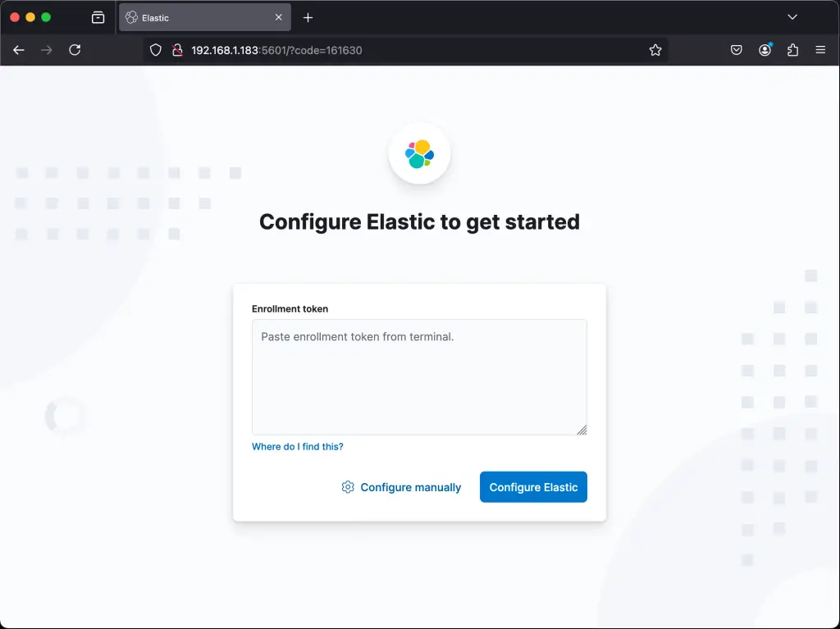Open the tracking protection shield icon

(155, 49)
